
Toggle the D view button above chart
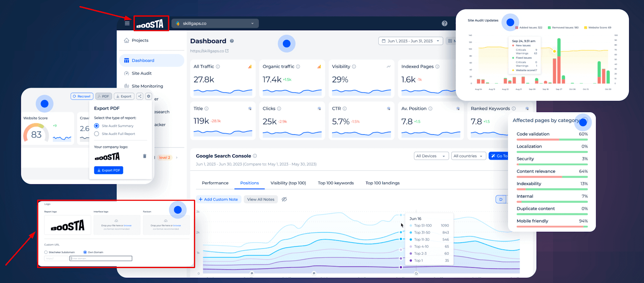501,199
